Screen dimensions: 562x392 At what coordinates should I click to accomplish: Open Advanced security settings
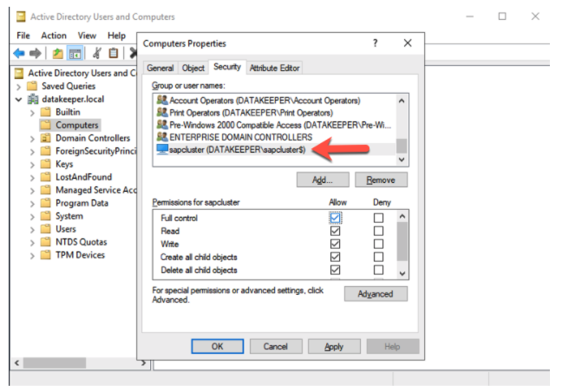[x=376, y=294]
